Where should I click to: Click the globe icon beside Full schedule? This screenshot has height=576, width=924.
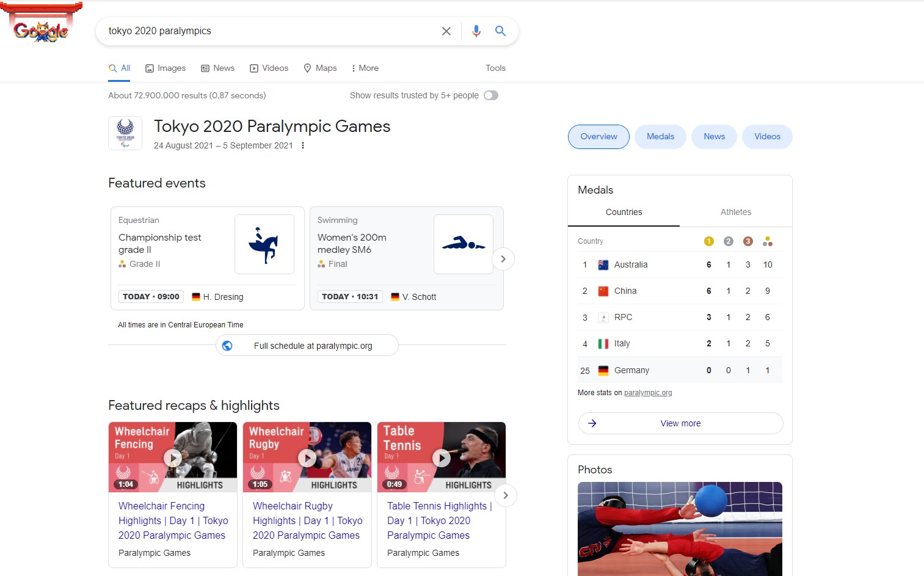coord(227,345)
